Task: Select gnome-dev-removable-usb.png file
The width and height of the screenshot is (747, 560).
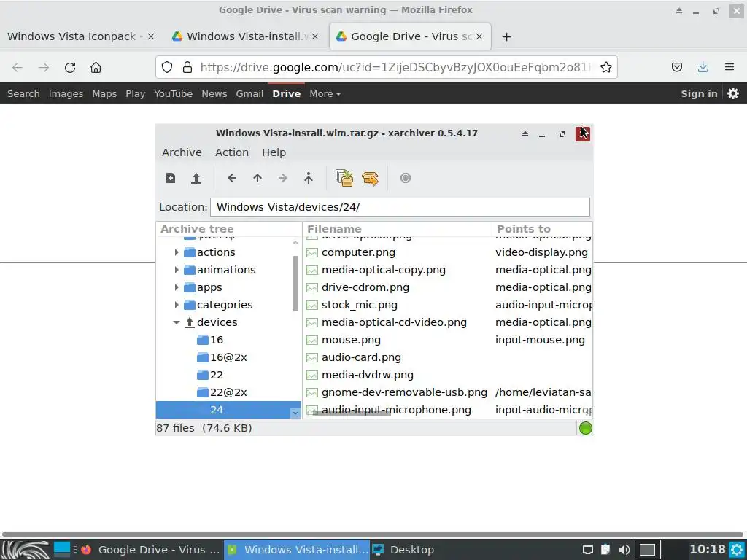Action: click(x=404, y=392)
